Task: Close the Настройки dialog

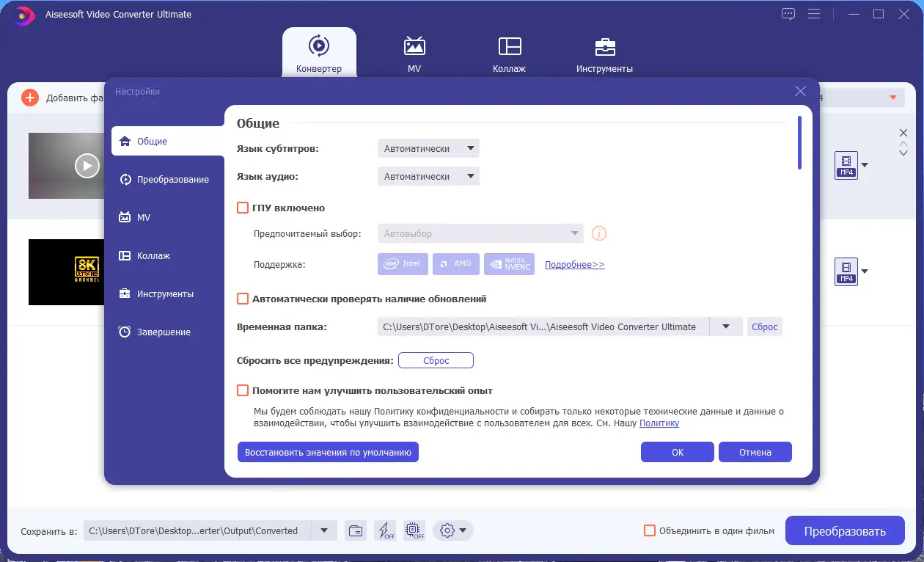Action: click(x=800, y=92)
